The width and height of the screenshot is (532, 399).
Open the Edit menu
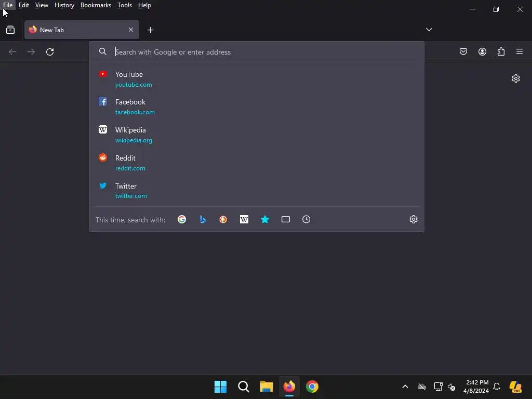pos(24,5)
